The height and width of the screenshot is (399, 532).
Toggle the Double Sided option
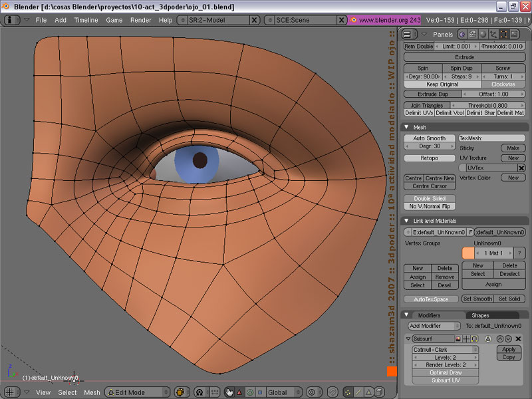(x=430, y=199)
